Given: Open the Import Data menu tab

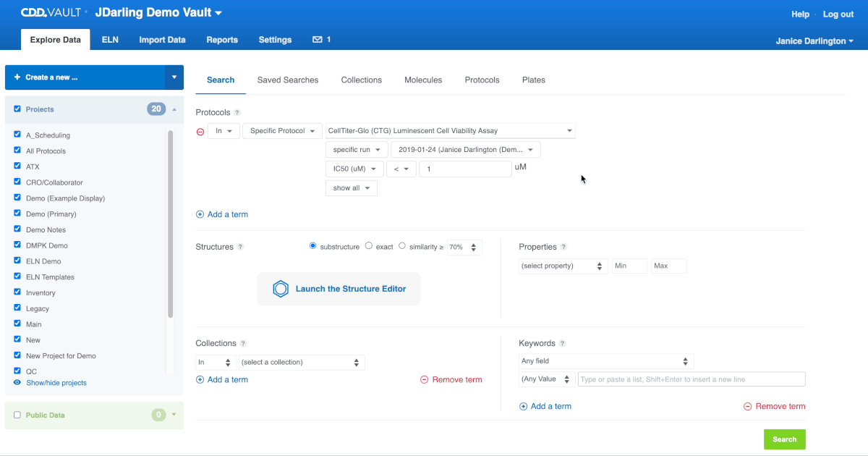Looking at the screenshot, I should coord(162,40).
